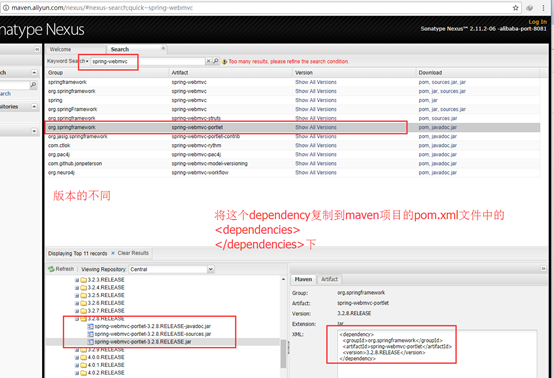Image resolution: width=554 pixels, height=378 pixels.
Task: Expand the 3.2.3.RELEASE tree node
Action: tap(77, 280)
